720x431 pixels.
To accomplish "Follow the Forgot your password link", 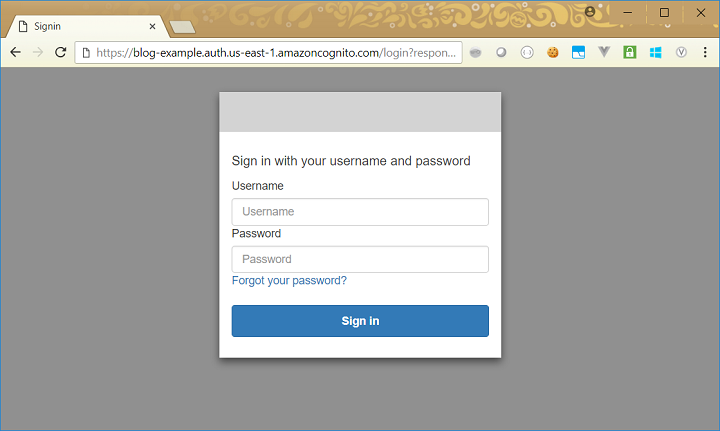I will tap(289, 281).
